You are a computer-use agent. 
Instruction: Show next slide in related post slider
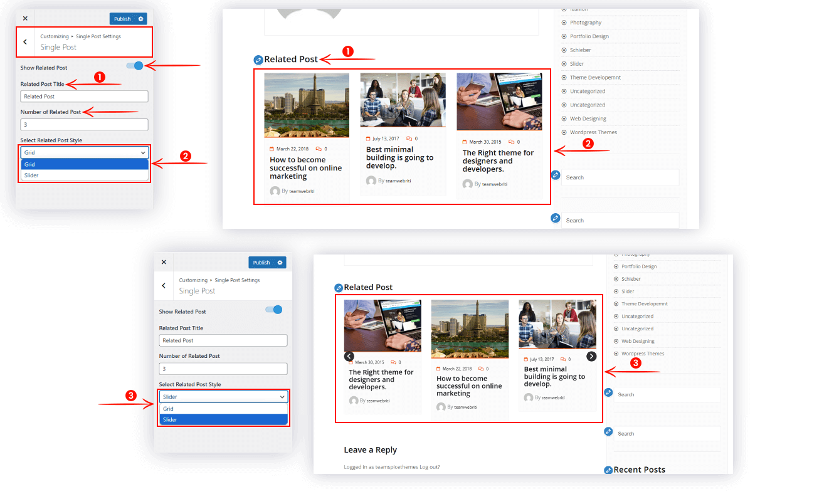(591, 356)
